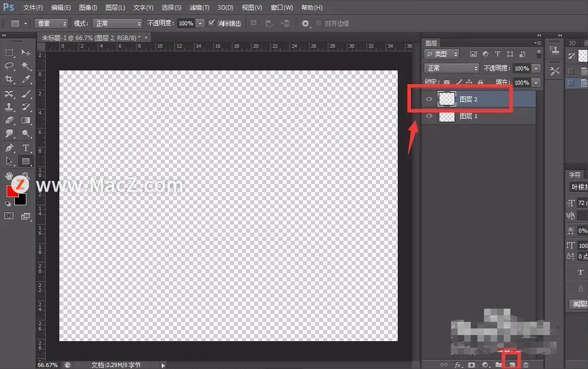The image size is (588, 369).
Task: Pick the Eyedropper tool
Action: (26, 79)
